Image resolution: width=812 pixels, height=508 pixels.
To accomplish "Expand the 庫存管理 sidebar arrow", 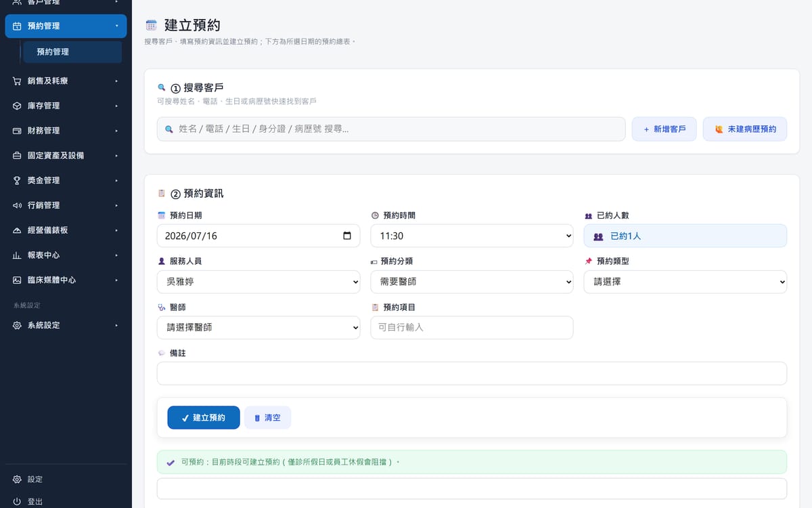I will (x=116, y=106).
